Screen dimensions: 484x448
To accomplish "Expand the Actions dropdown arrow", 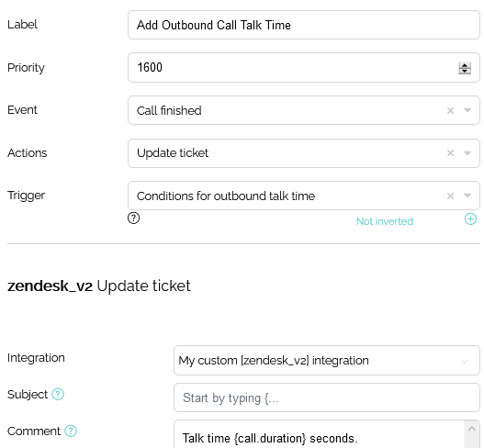I will pyautogui.click(x=467, y=153).
